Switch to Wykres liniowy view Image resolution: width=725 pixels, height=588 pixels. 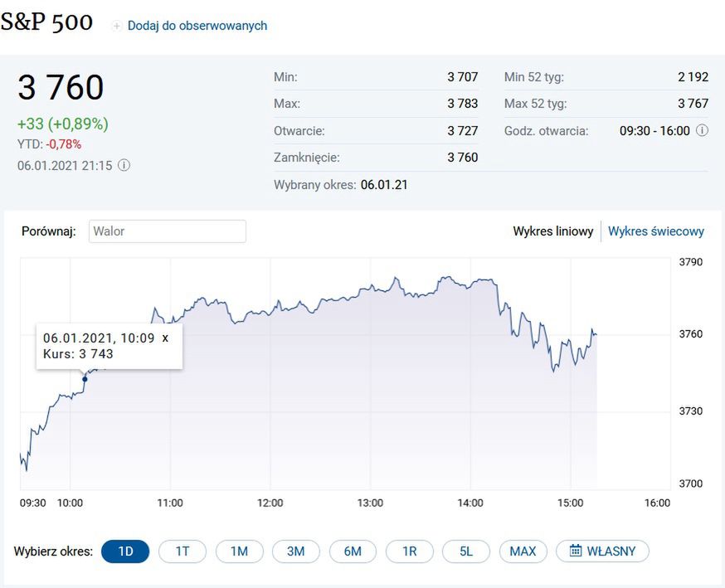[x=552, y=231]
